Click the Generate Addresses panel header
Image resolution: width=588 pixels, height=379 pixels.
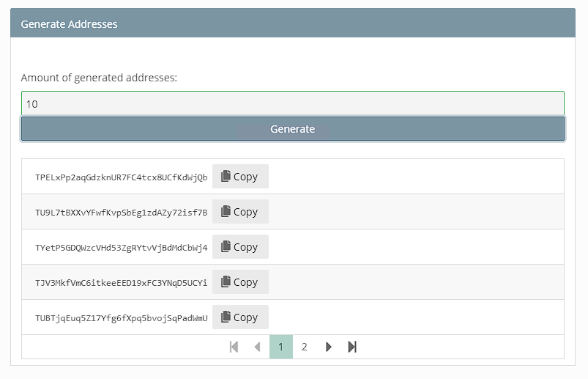point(292,23)
